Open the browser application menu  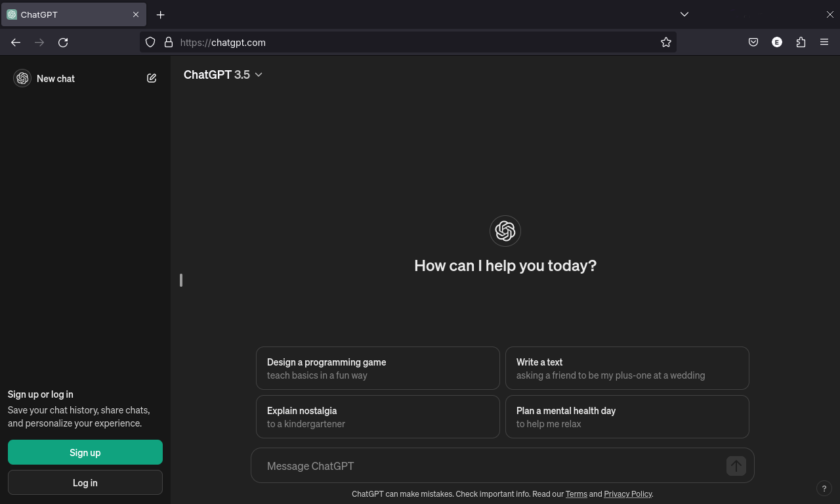pyautogui.click(x=824, y=42)
